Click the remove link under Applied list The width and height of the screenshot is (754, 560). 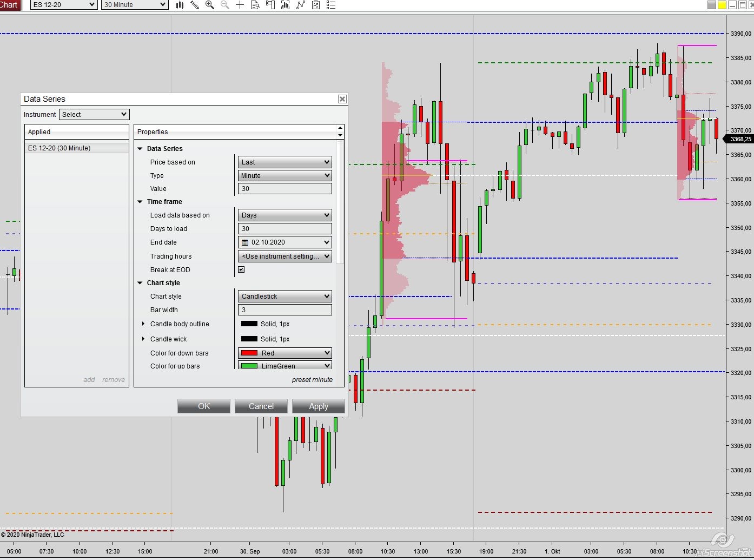[x=114, y=380]
